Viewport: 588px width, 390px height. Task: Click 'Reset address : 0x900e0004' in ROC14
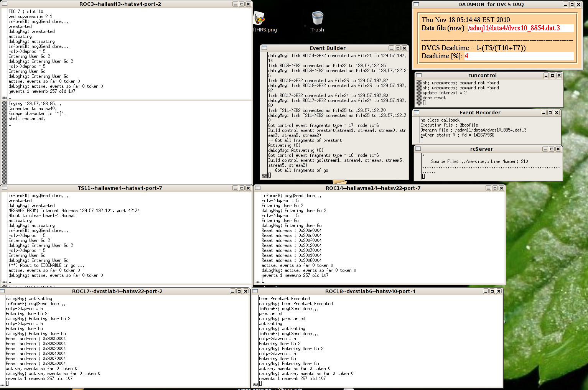292,230
